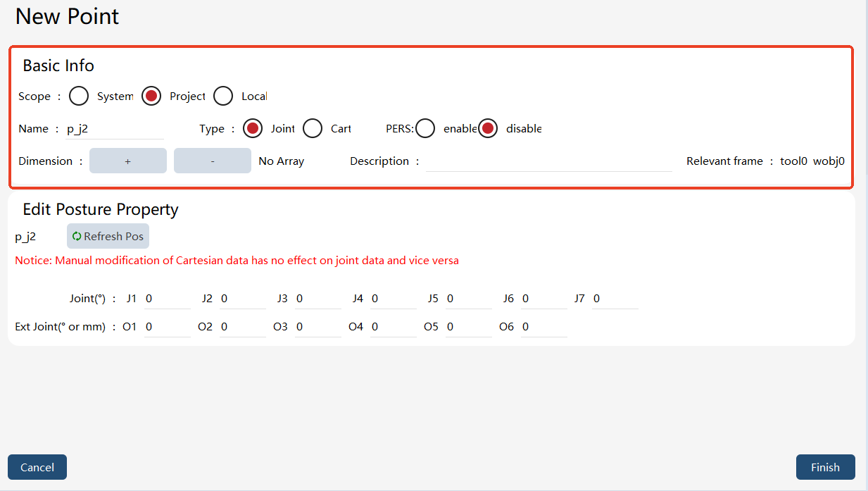Click the New Point title

click(68, 16)
